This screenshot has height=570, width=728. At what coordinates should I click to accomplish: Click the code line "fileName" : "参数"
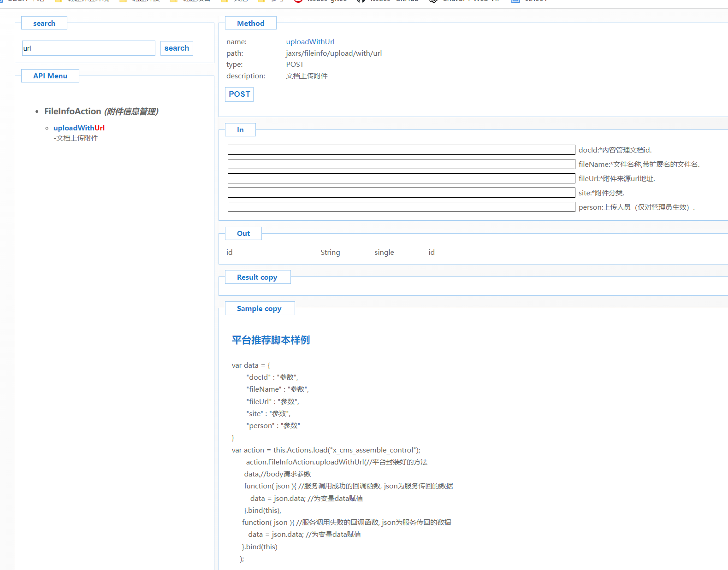click(278, 389)
